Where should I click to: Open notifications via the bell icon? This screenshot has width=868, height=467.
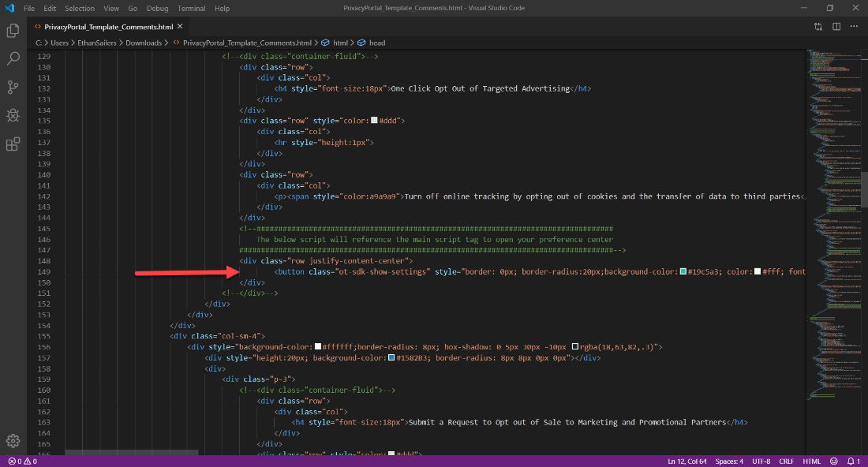click(851, 461)
